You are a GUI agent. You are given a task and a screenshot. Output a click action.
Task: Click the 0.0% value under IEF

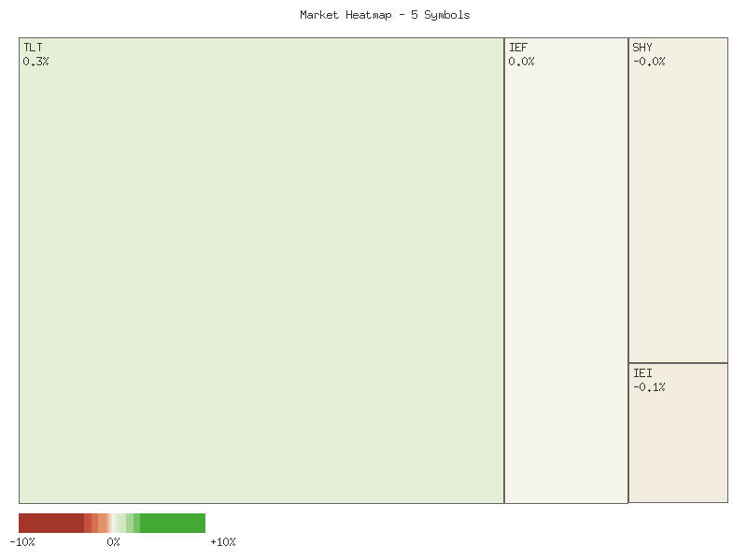[521, 60]
